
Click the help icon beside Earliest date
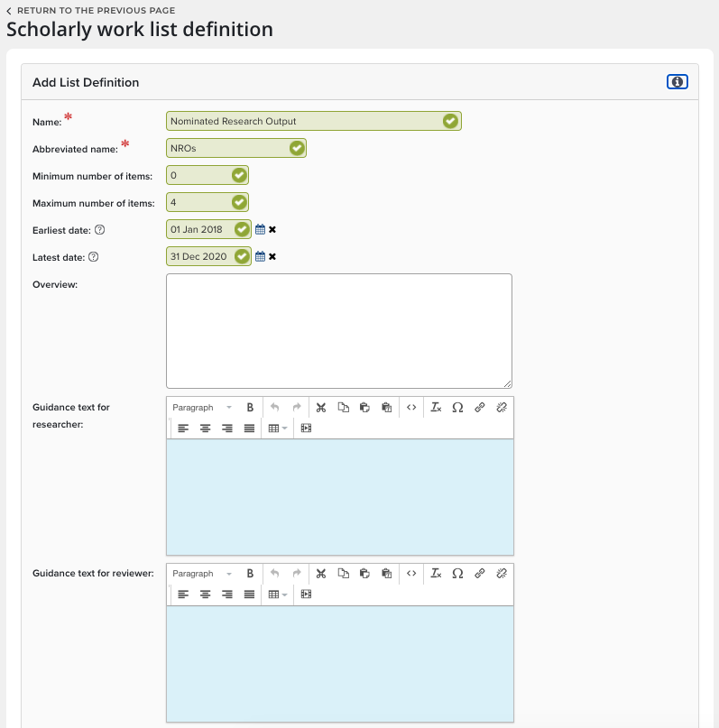(x=99, y=230)
